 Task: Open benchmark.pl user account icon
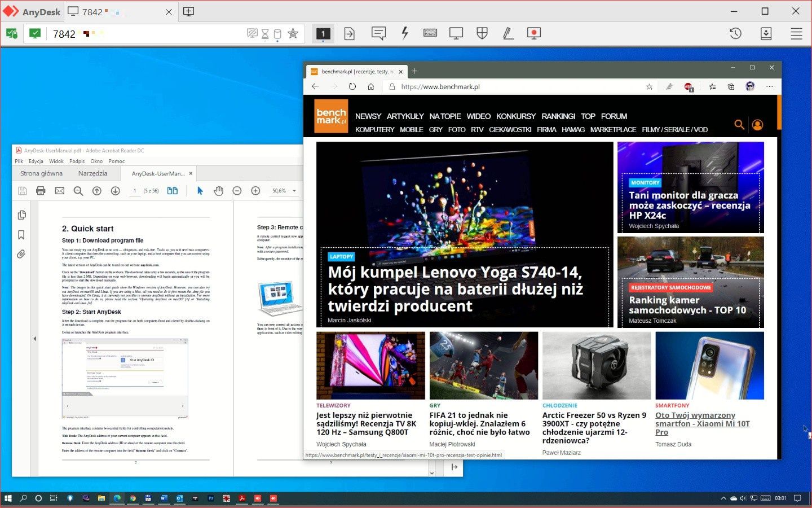pyautogui.click(x=758, y=125)
